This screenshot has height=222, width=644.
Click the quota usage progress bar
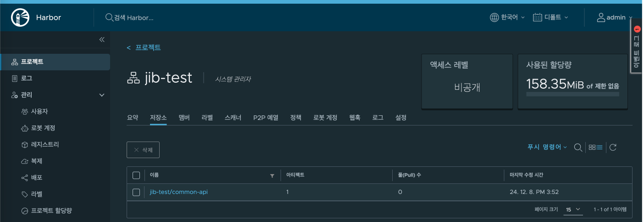click(x=572, y=94)
